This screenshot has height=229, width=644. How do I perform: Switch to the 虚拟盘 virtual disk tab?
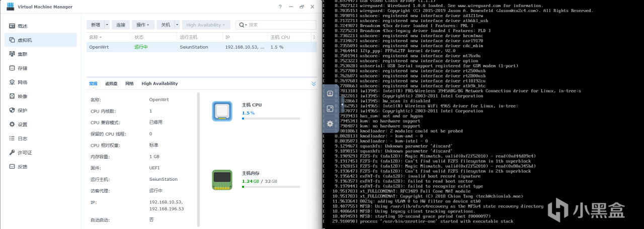(111, 83)
